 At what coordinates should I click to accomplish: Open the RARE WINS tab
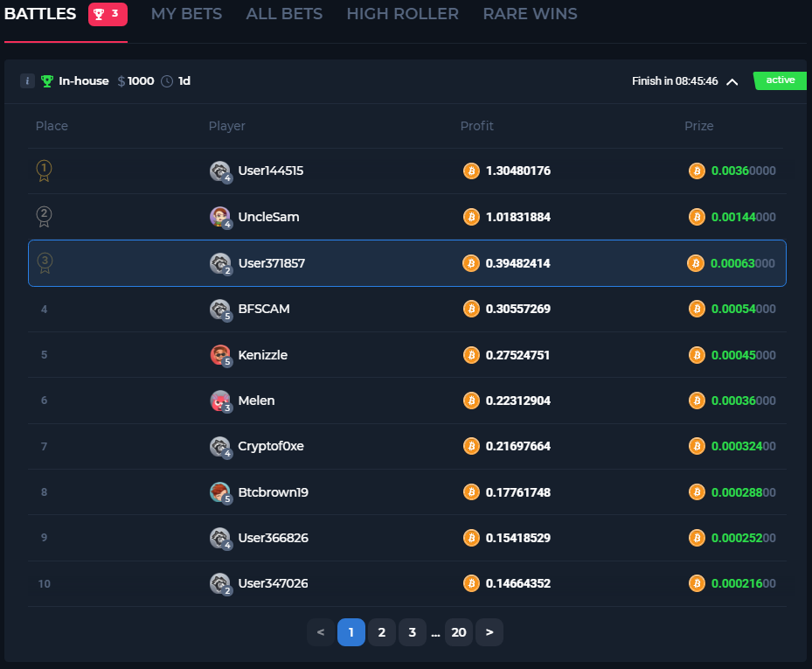[530, 13]
